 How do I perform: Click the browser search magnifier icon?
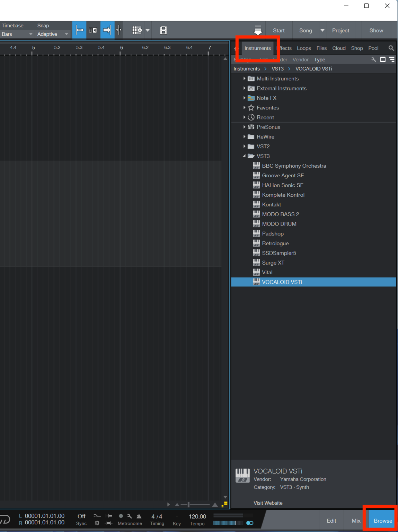(x=391, y=48)
